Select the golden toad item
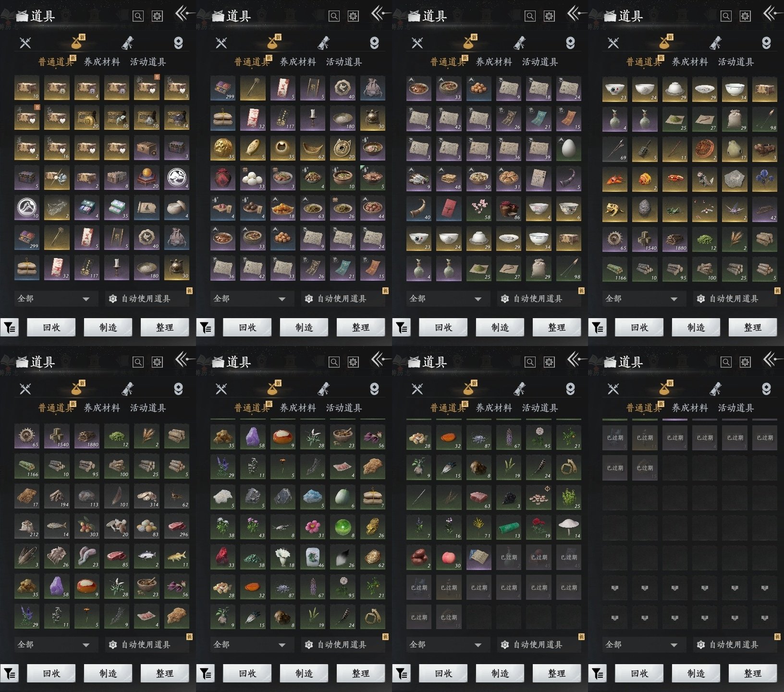This screenshot has width=784, height=692. (615, 208)
